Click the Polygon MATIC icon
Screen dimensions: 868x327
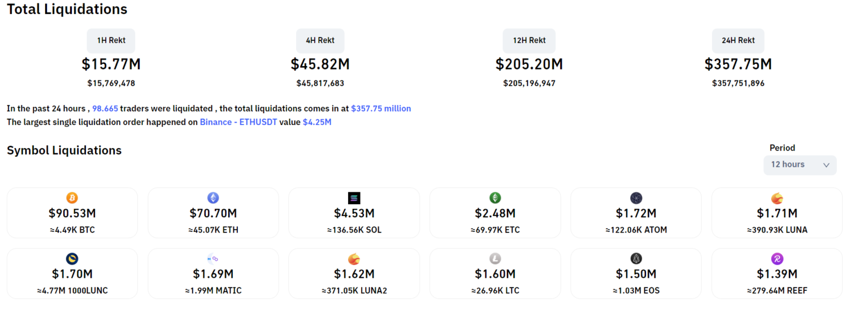[x=213, y=259]
